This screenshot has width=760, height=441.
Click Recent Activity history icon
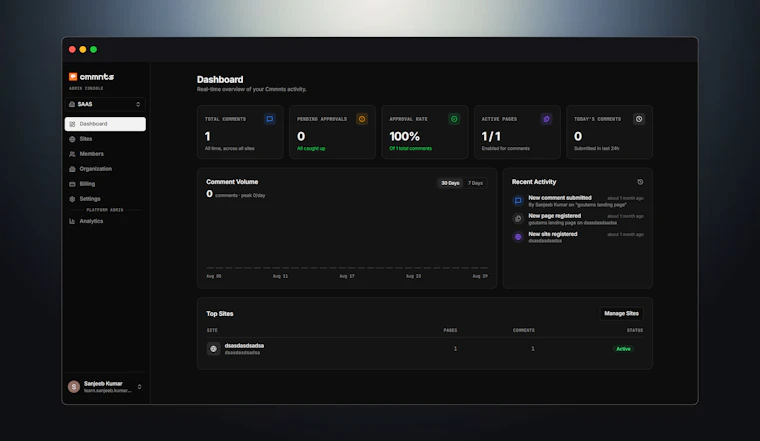coord(640,182)
